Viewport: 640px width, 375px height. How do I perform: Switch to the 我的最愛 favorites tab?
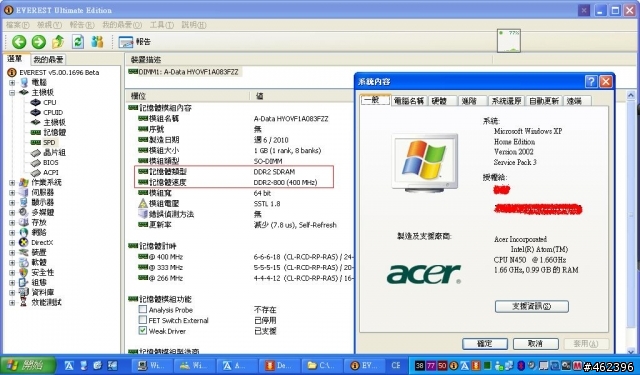tap(48, 60)
